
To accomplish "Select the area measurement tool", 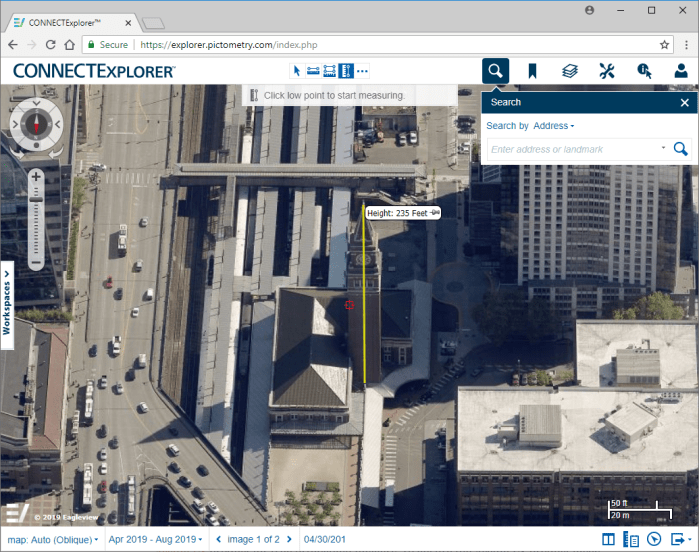I will pyautogui.click(x=329, y=70).
